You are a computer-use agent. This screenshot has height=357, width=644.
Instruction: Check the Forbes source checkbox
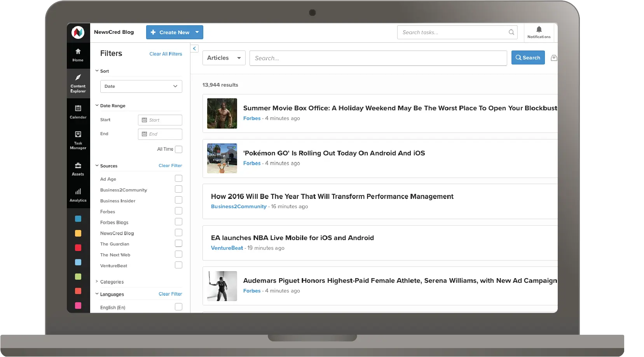pos(178,211)
